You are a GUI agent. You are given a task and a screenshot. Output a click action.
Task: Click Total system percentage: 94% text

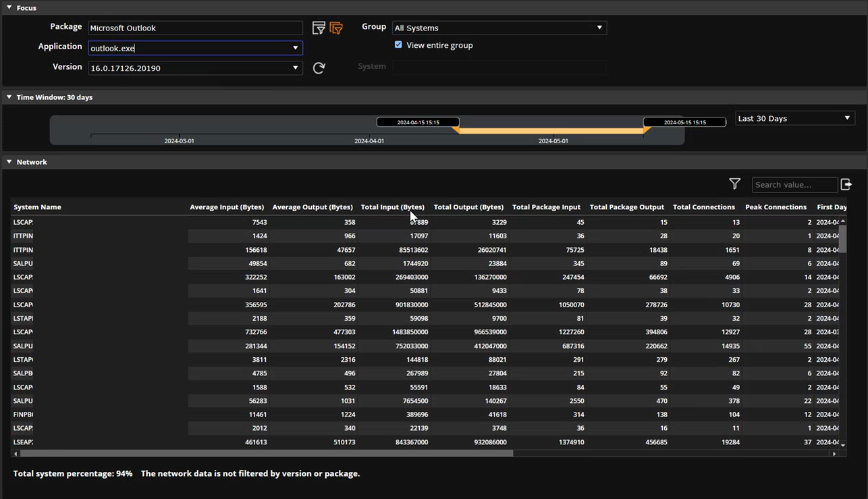coord(73,474)
